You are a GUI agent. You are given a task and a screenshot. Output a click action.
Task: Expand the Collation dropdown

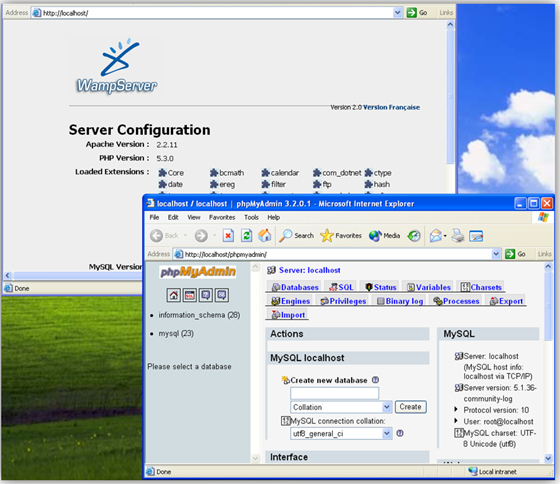[386, 407]
